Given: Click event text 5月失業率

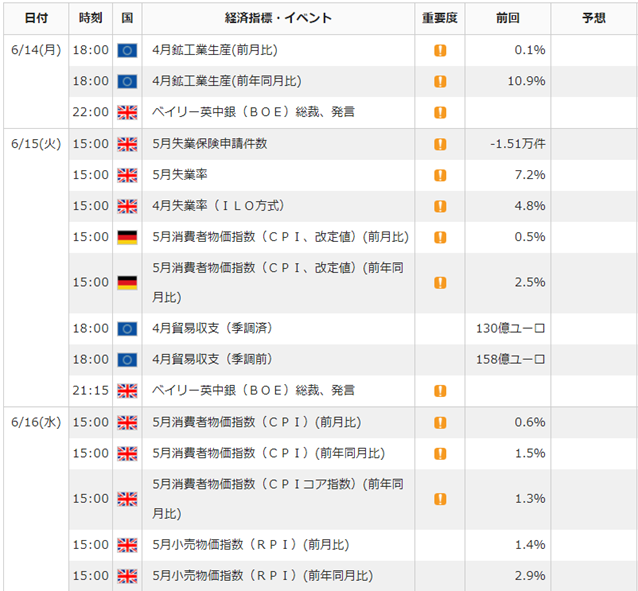Looking at the screenshot, I should pos(180,175).
